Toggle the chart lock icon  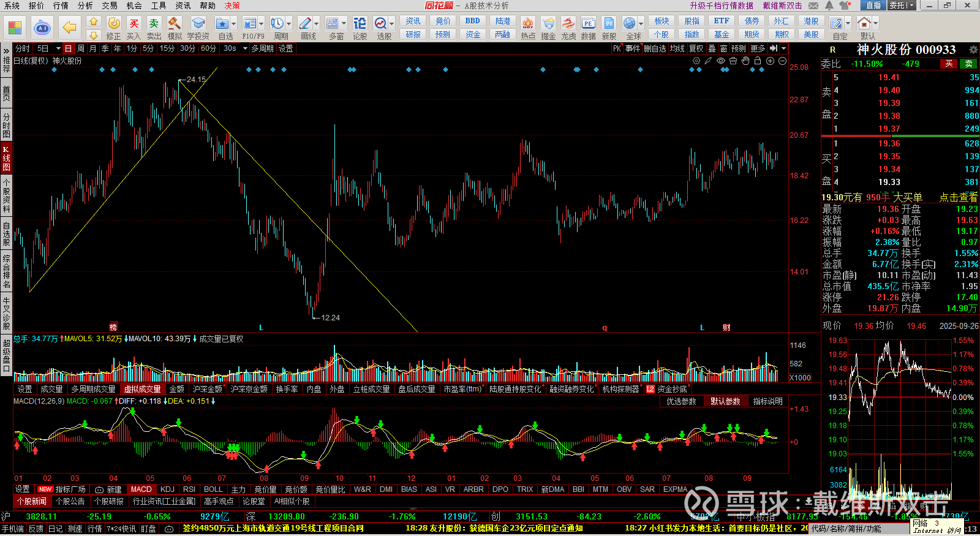(x=758, y=61)
